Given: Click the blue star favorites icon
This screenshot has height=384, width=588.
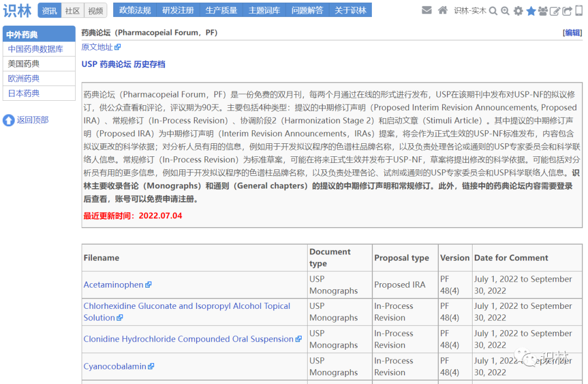Looking at the screenshot, I should pos(531,11).
